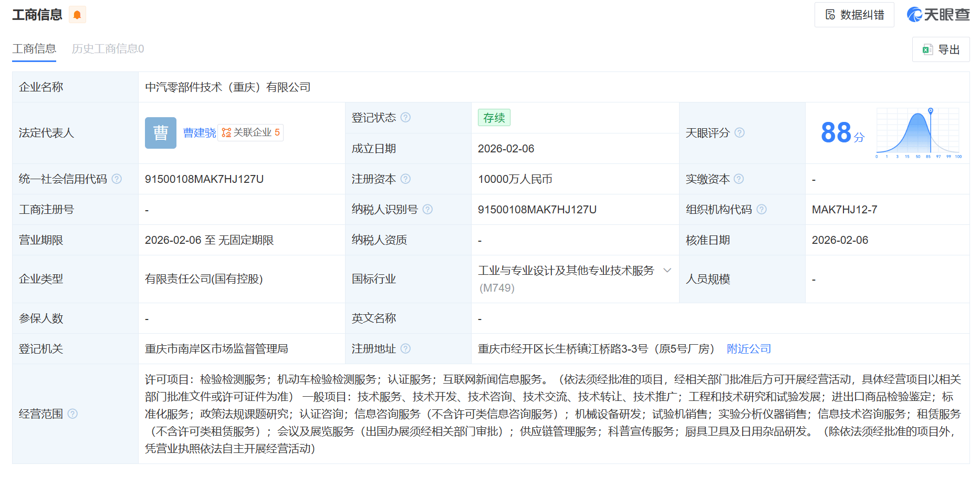Click help icon next to 经营范围
This screenshot has width=980, height=495.
[x=73, y=414]
